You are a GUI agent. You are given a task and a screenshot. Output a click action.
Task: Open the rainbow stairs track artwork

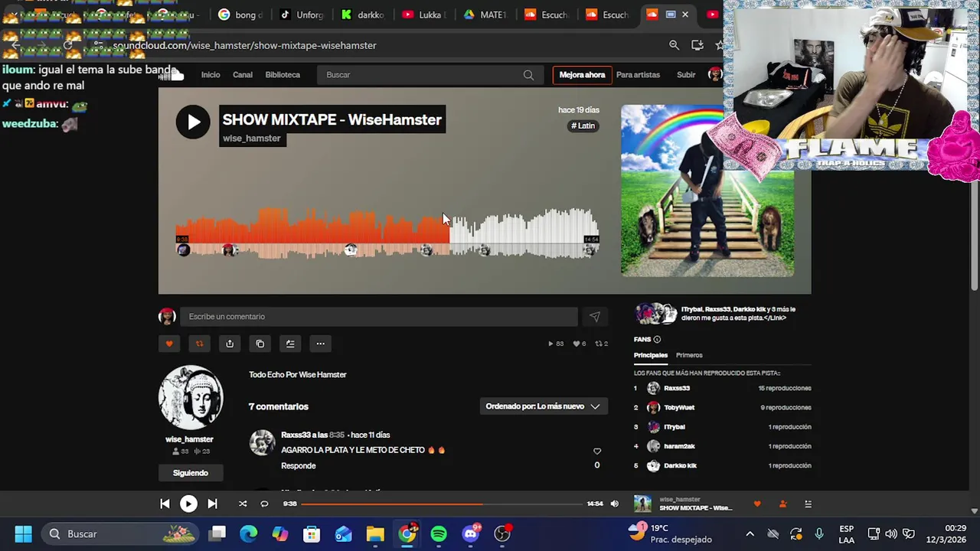pyautogui.click(x=707, y=191)
